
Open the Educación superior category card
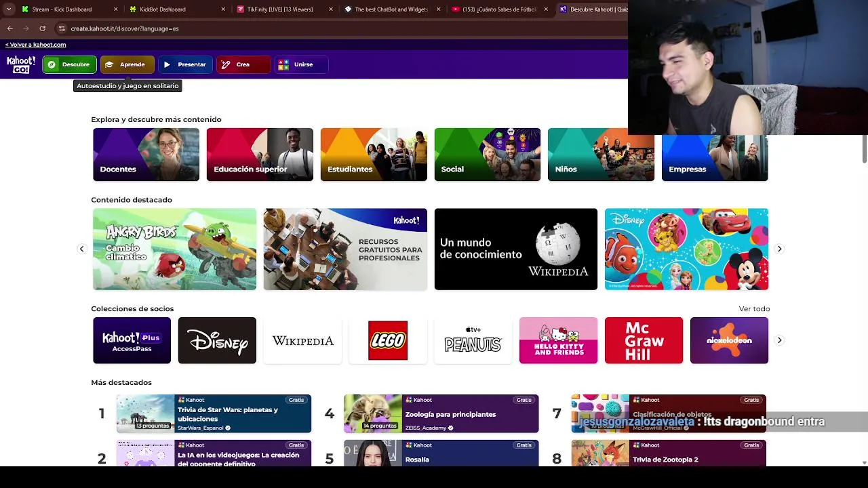(260, 155)
